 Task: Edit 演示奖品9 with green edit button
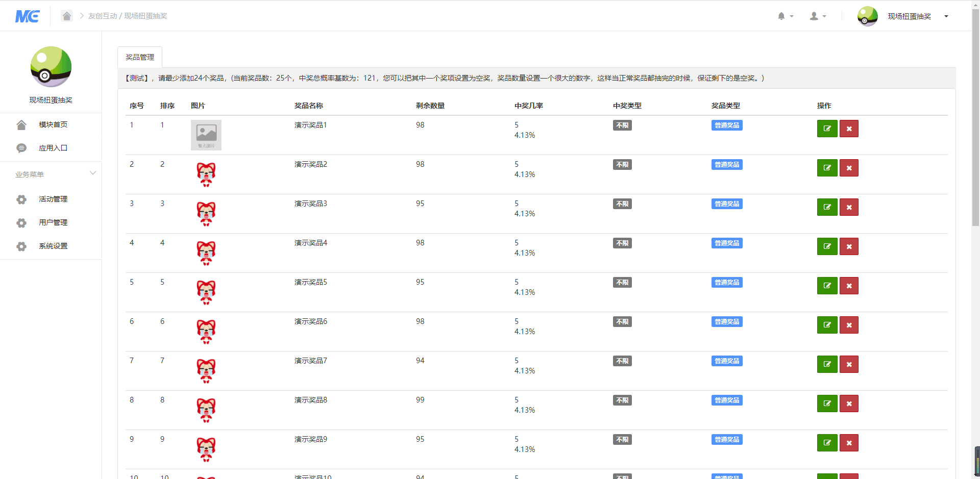[827, 443]
